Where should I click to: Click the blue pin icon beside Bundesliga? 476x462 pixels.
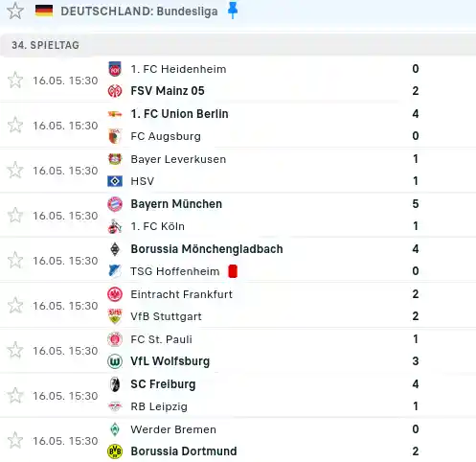(x=233, y=11)
